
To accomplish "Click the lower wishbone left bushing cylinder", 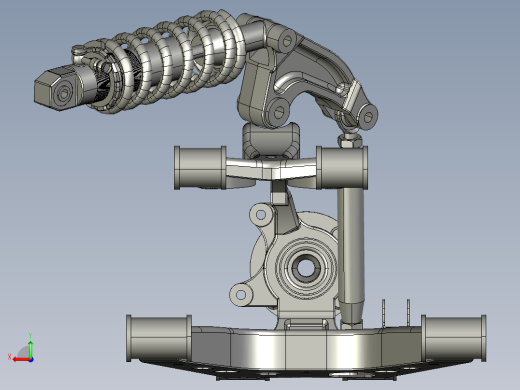I will coord(159,338).
